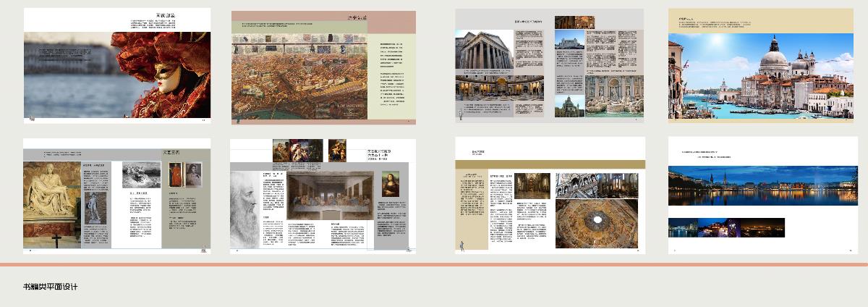Click the black-and-white engraving image

[141, 174]
